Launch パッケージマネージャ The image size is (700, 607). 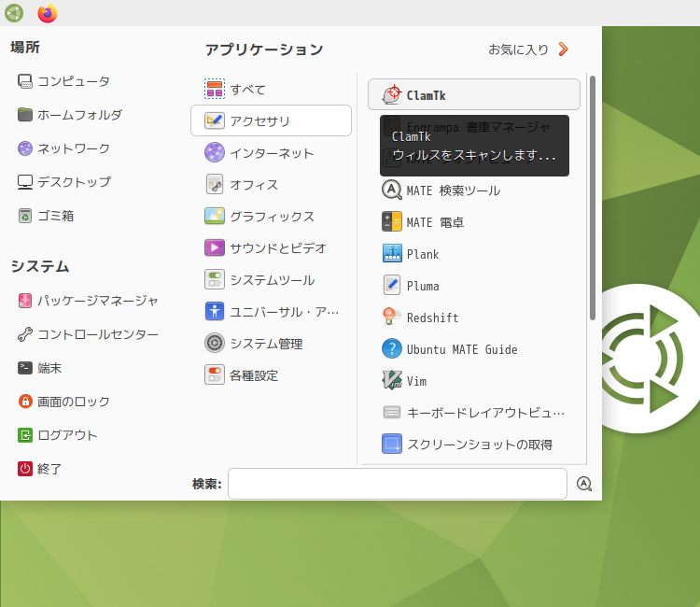(88, 301)
